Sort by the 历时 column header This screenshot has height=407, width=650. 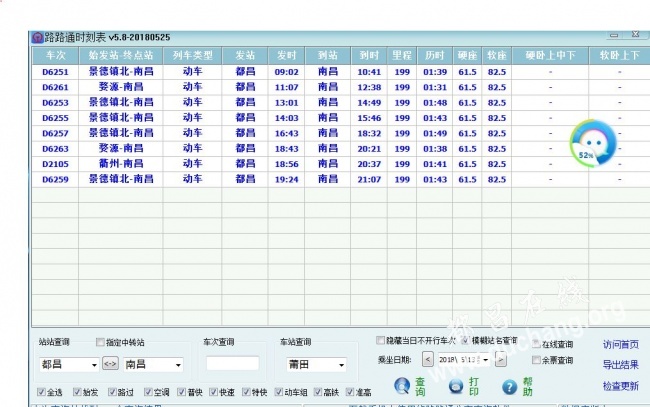point(434,56)
